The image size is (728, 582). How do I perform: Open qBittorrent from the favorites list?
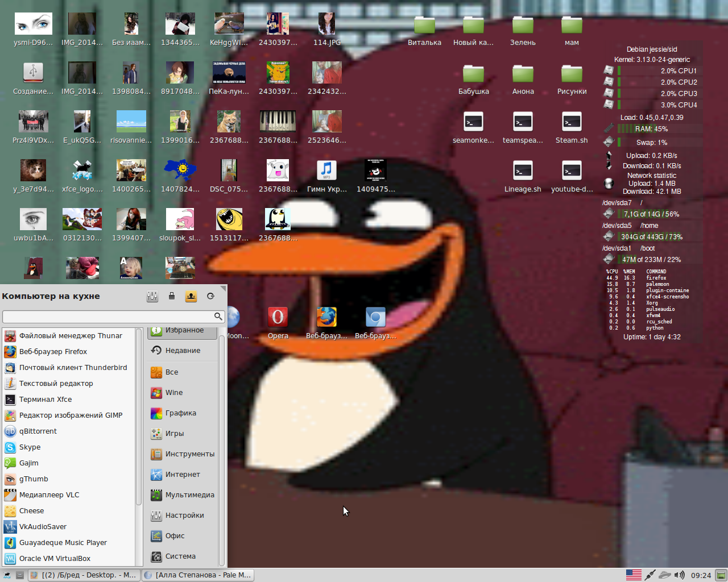(68, 431)
